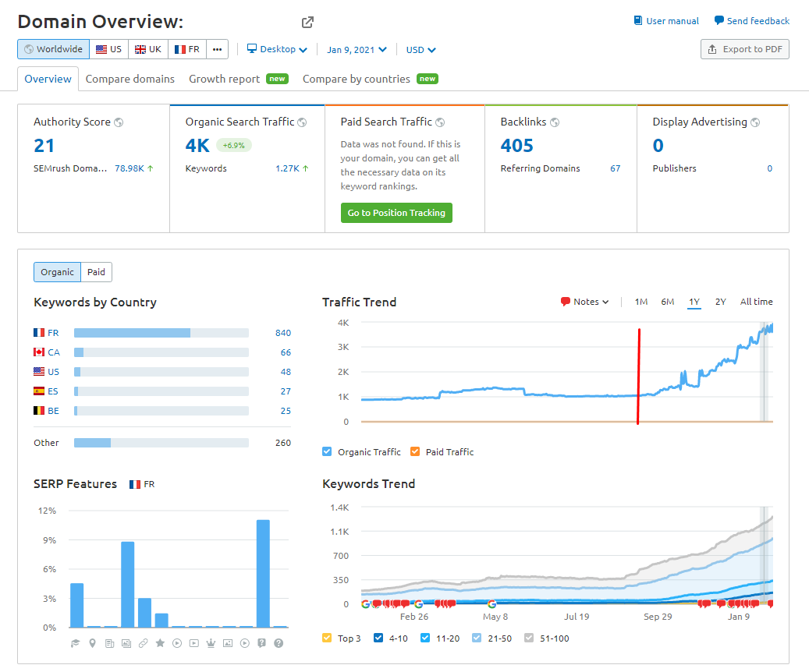Click the globe icon beside Backlinks heading
This screenshot has height=672, width=809.
point(554,122)
